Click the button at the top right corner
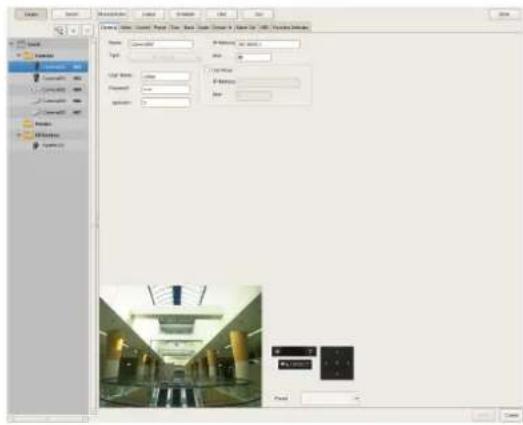 [504, 14]
